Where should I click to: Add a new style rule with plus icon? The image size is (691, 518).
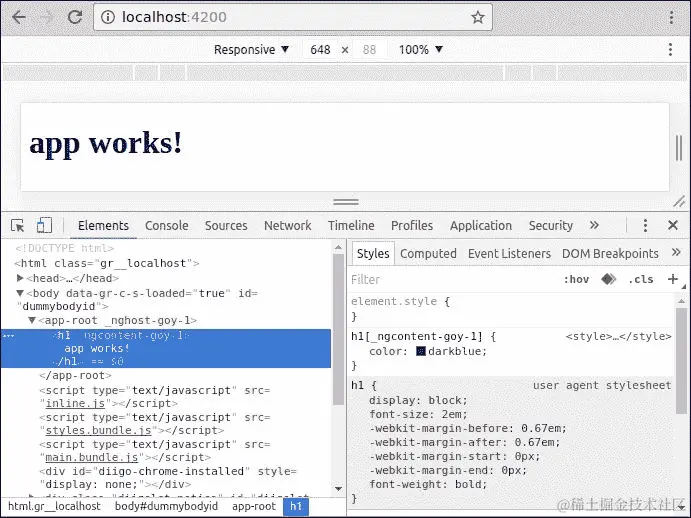click(672, 279)
